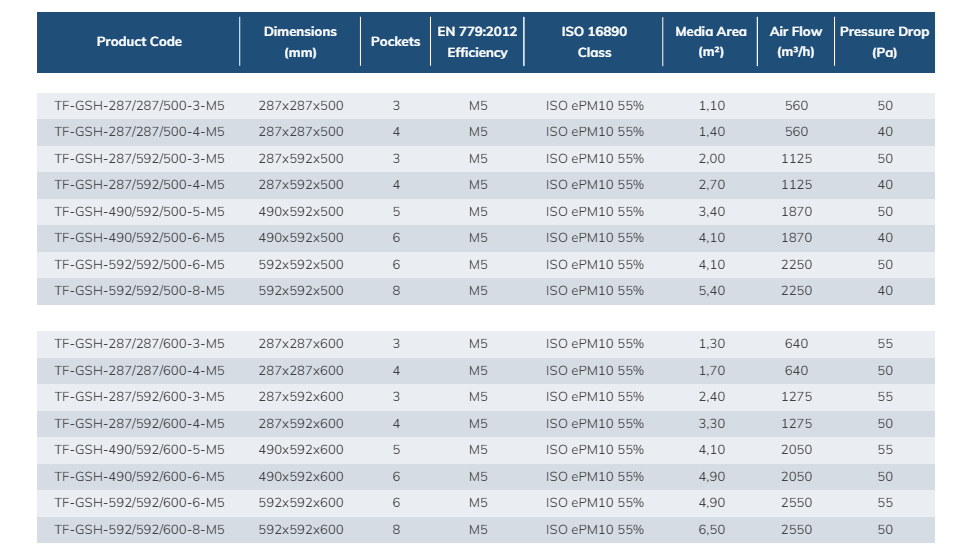Select product code TF-GSH-287/592/500-4-M5
The width and height of the screenshot is (970, 558).
coord(139,185)
